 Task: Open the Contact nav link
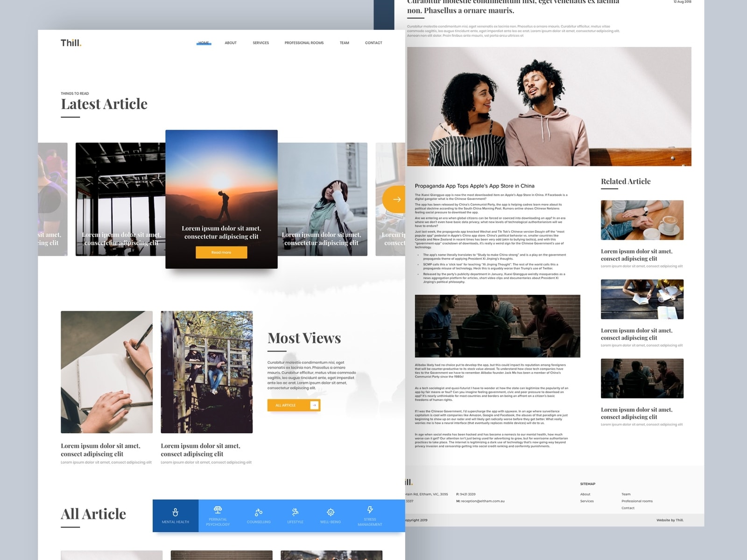click(x=373, y=43)
